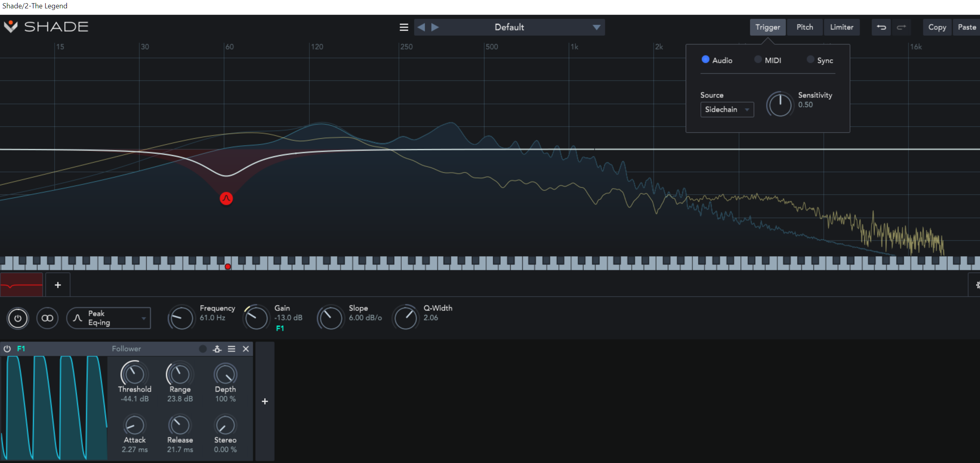The height and width of the screenshot is (463, 980).
Task: Expand the Peak Eq-ing filter type selector
Action: (x=109, y=318)
